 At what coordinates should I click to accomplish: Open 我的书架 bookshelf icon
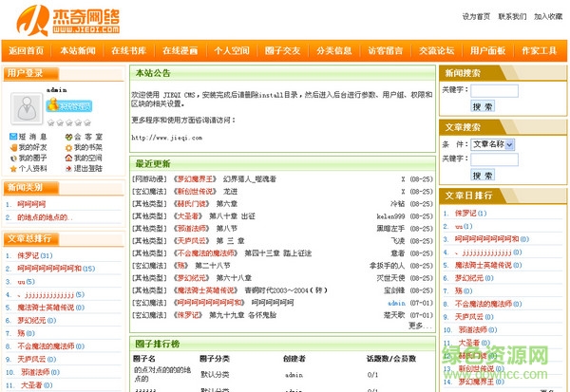[x=67, y=147]
